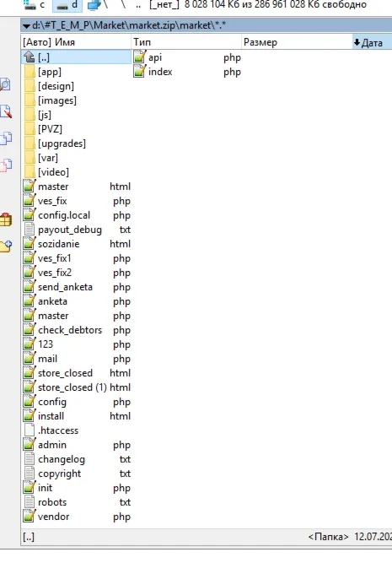Image resolution: width=392 pixels, height=563 pixels.
Task: Open the Edit file red pencil icon
Action: tap(5, 111)
